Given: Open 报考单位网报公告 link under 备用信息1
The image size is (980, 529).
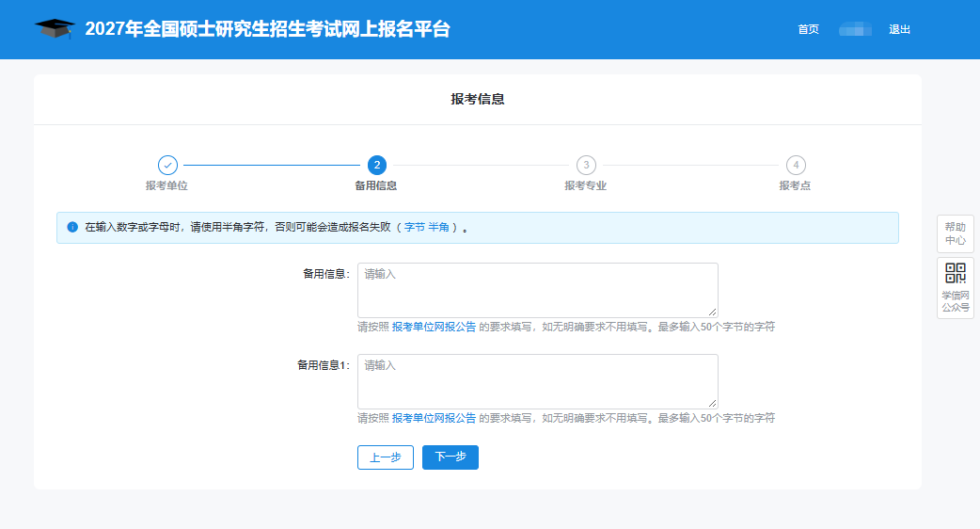Looking at the screenshot, I should tap(434, 418).
